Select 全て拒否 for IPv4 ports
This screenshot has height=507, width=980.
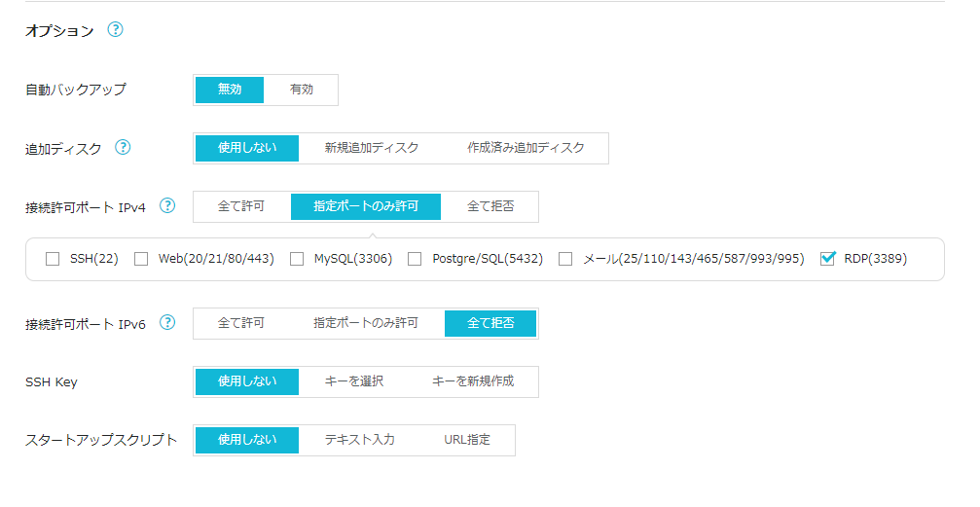point(490,206)
